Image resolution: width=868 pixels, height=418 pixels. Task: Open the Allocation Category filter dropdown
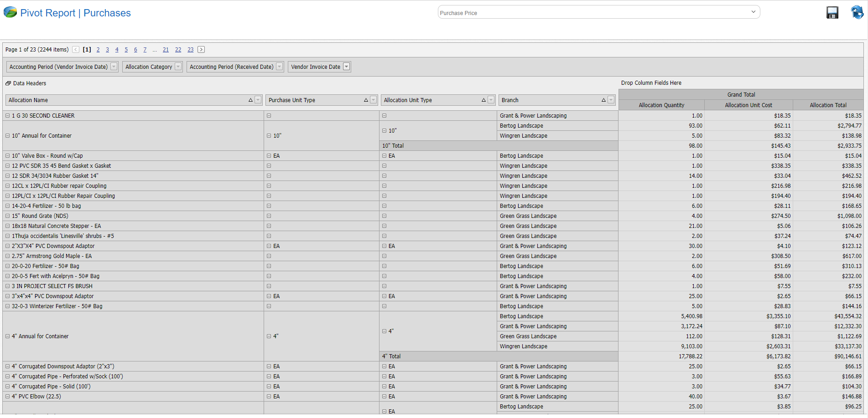(x=178, y=67)
